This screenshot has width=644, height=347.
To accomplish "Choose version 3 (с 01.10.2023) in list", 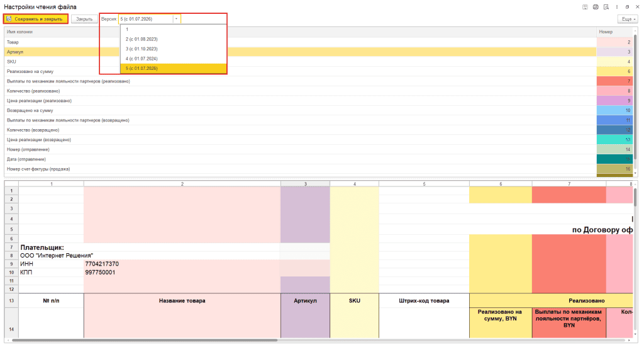I will pos(174,49).
